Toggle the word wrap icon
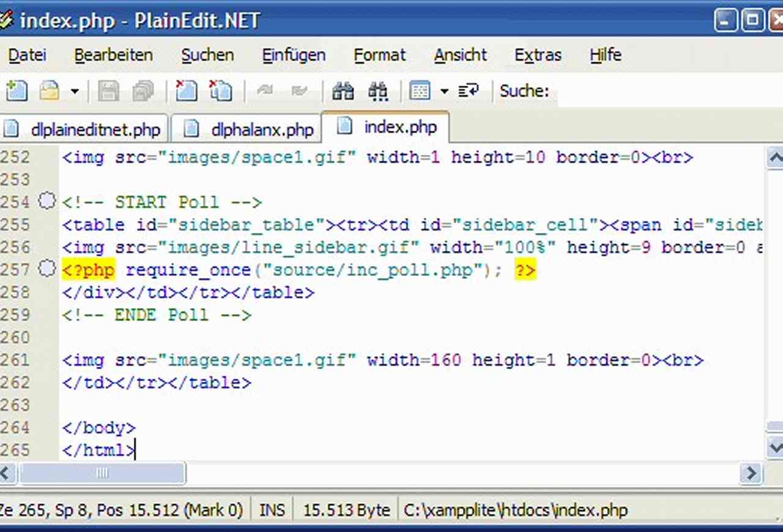 pos(469,91)
